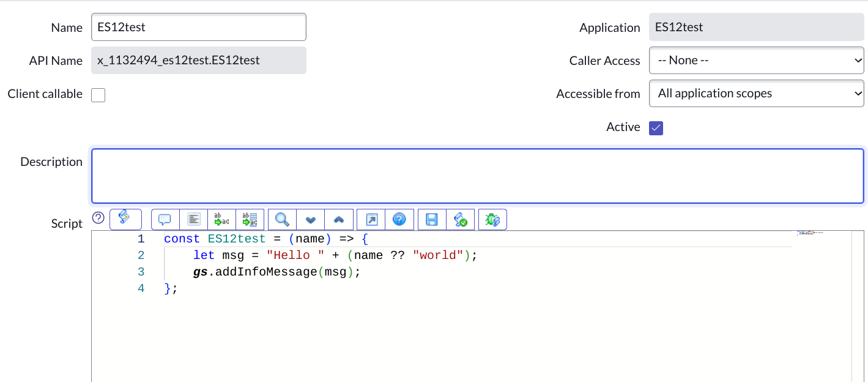Enable the Client callable checkbox
This screenshot has height=390, width=868.
[x=98, y=95]
